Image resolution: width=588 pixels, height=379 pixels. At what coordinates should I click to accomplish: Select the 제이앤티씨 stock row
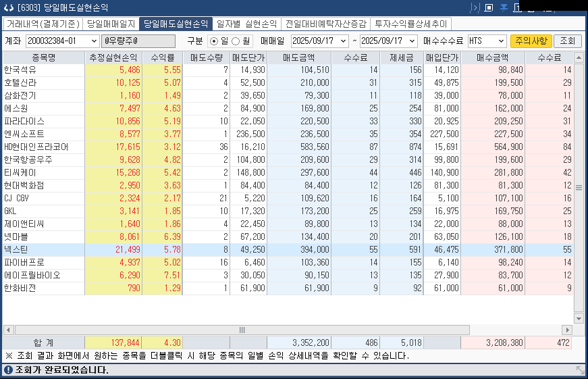[288, 224]
